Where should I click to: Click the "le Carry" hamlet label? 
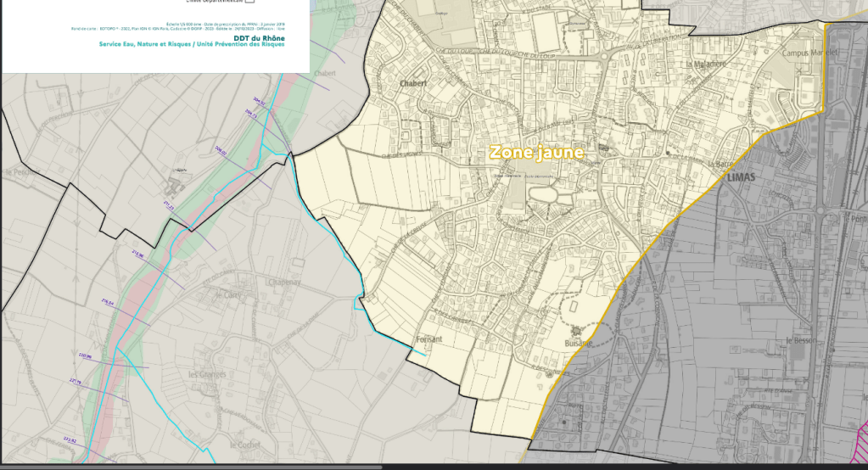(229, 294)
